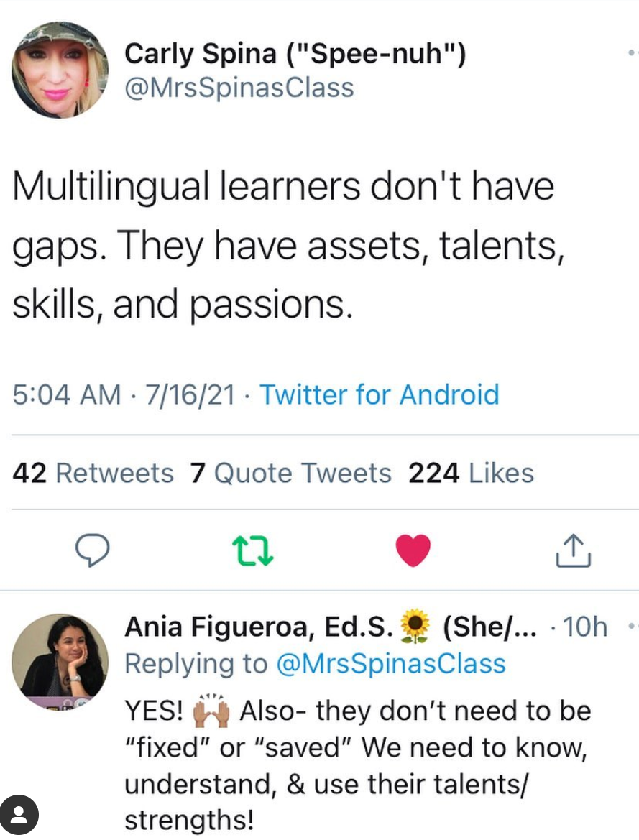Open @MrsSpinasClass handle under Carly's name
Screen dimensions: 639x840
click(x=239, y=88)
